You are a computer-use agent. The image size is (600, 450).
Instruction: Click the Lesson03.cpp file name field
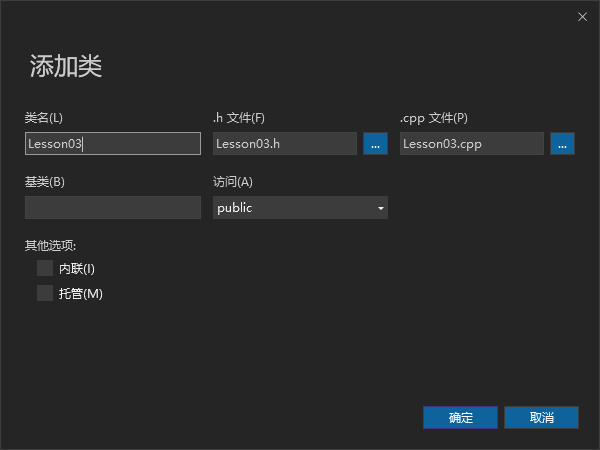[471, 143]
